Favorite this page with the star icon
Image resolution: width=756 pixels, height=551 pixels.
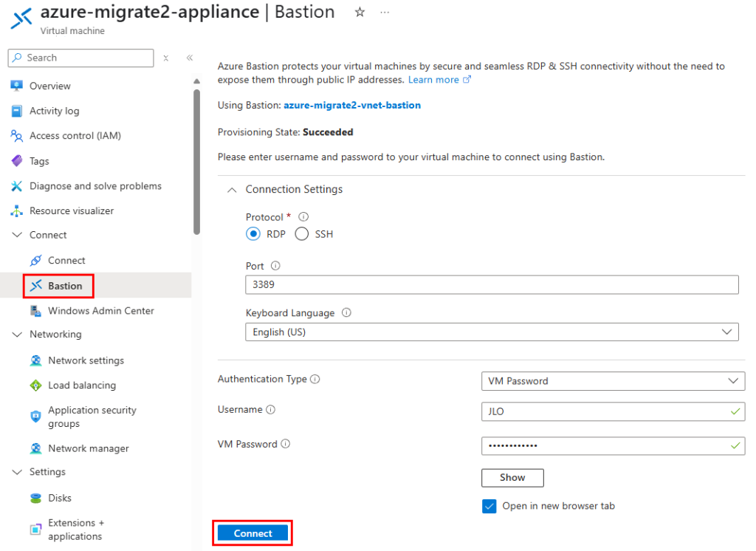click(x=360, y=12)
